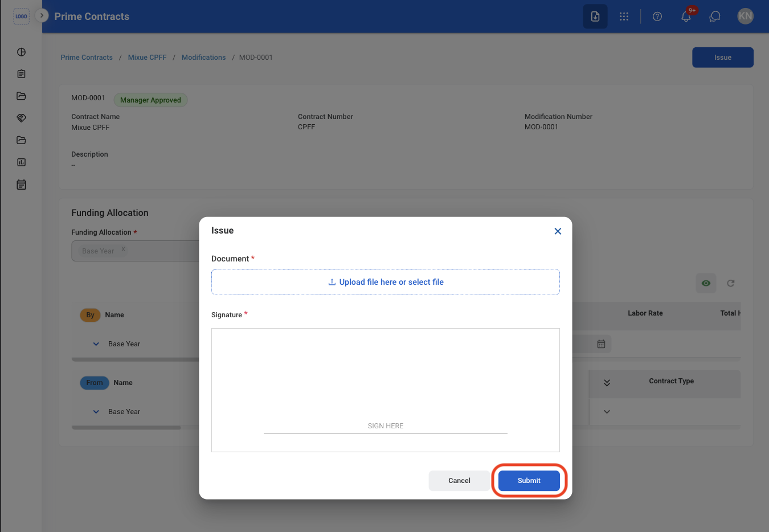Open the reports chart sidebar icon
The height and width of the screenshot is (532, 769).
[x=22, y=162]
